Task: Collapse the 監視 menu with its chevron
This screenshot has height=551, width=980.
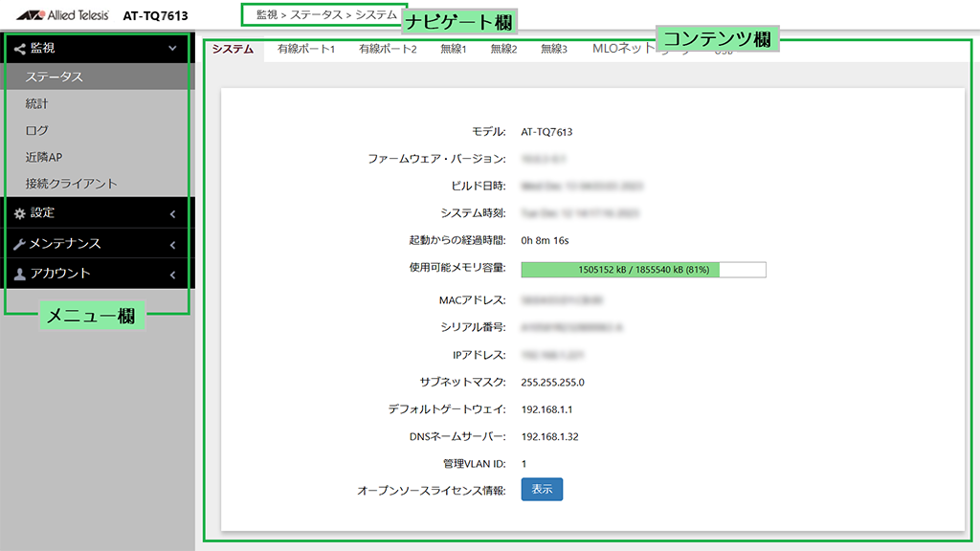Action: tap(172, 48)
